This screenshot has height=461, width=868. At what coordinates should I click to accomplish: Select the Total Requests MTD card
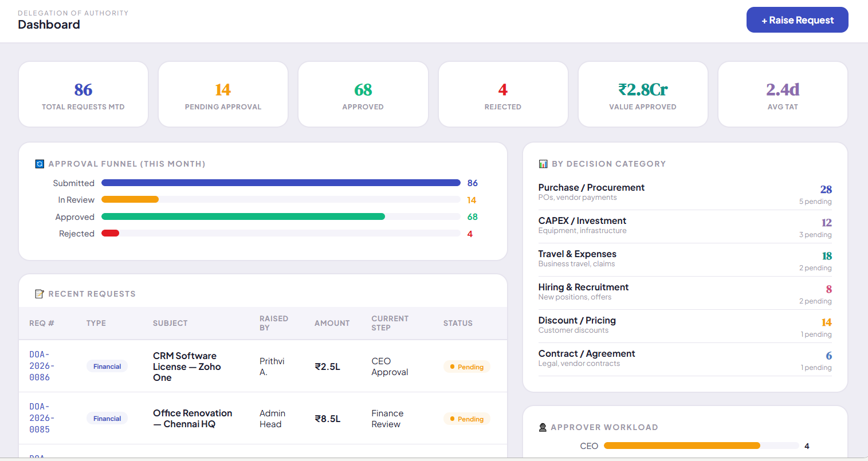[x=83, y=94]
